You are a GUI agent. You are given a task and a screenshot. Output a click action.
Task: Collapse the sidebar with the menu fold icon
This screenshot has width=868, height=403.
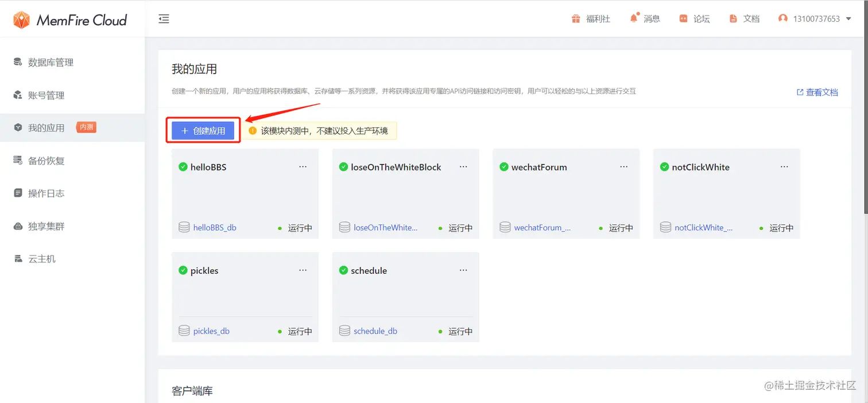click(164, 19)
